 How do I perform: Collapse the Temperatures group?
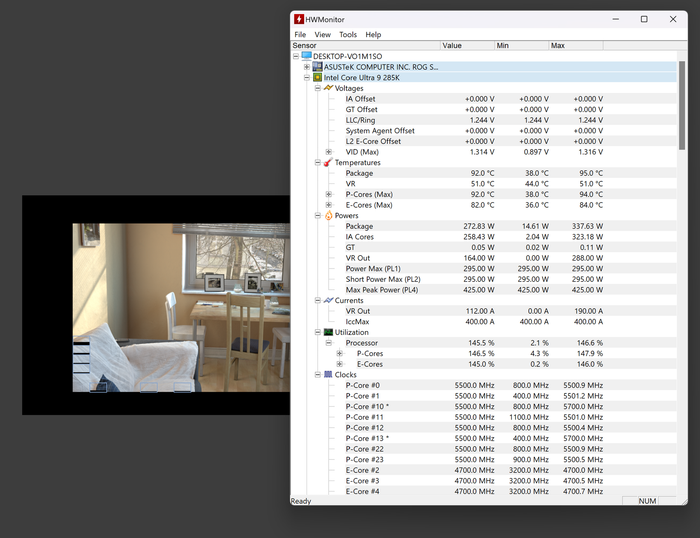coord(317,163)
